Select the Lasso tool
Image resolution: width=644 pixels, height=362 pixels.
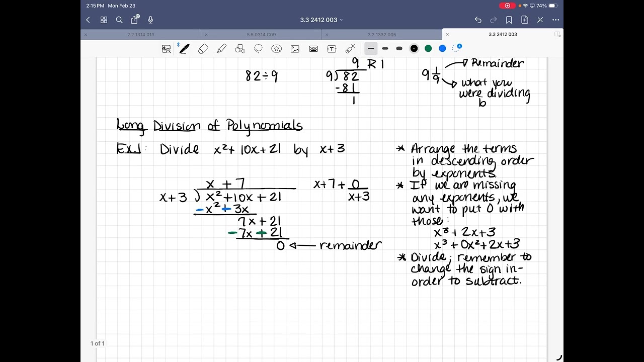(x=258, y=49)
